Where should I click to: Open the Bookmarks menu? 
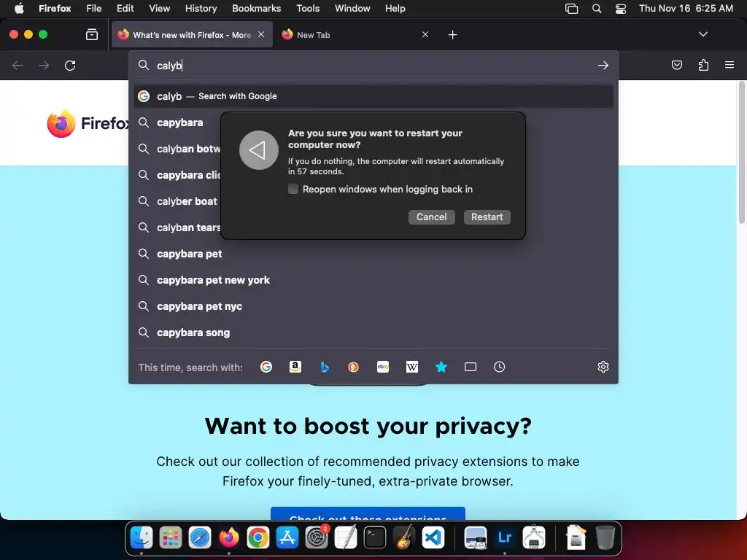(x=256, y=8)
